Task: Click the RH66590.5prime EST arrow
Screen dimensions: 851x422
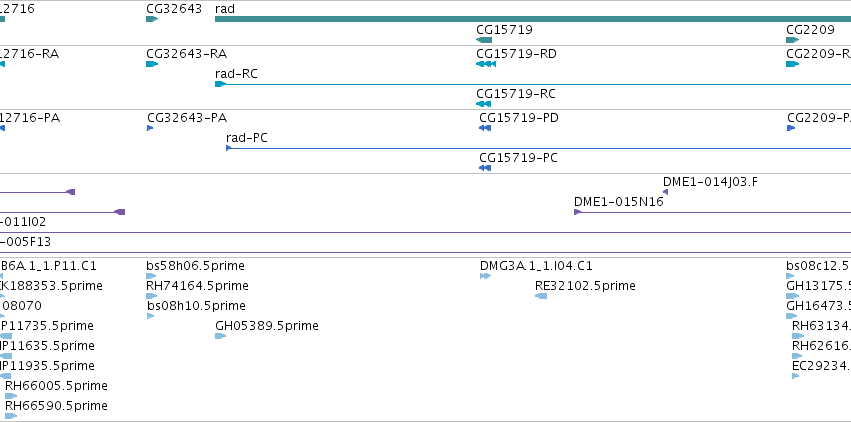Action: [x=11, y=416]
